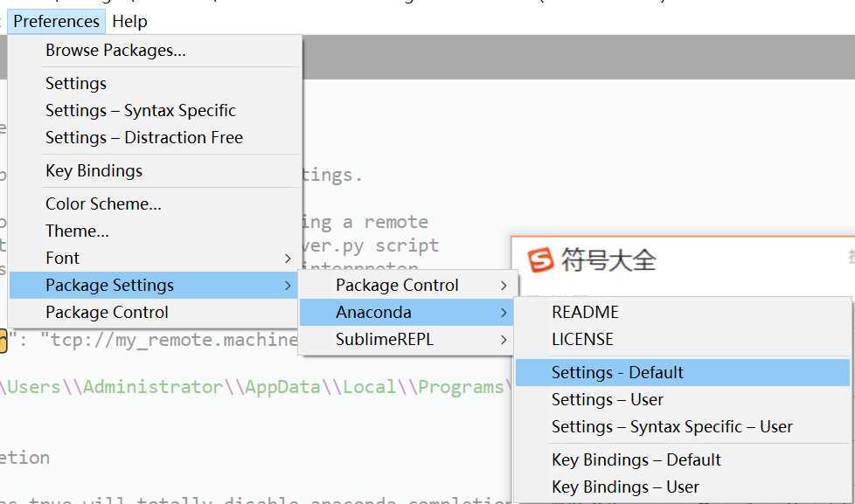Expand the SublimeREPL submenu
Screen dimensions: 855x504
point(407,340)
